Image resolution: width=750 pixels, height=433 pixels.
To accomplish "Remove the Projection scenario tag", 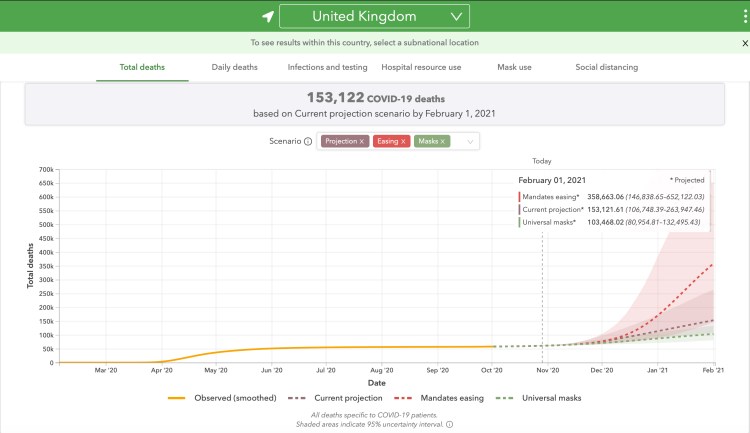I will [362, 142].
